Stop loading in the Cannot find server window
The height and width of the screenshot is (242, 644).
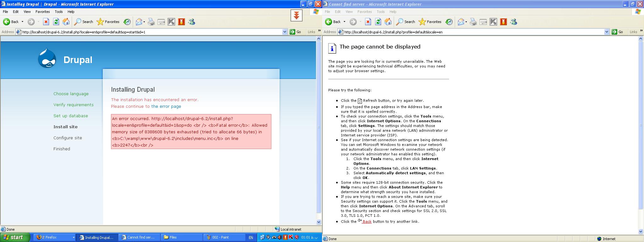tap(368, 22)
